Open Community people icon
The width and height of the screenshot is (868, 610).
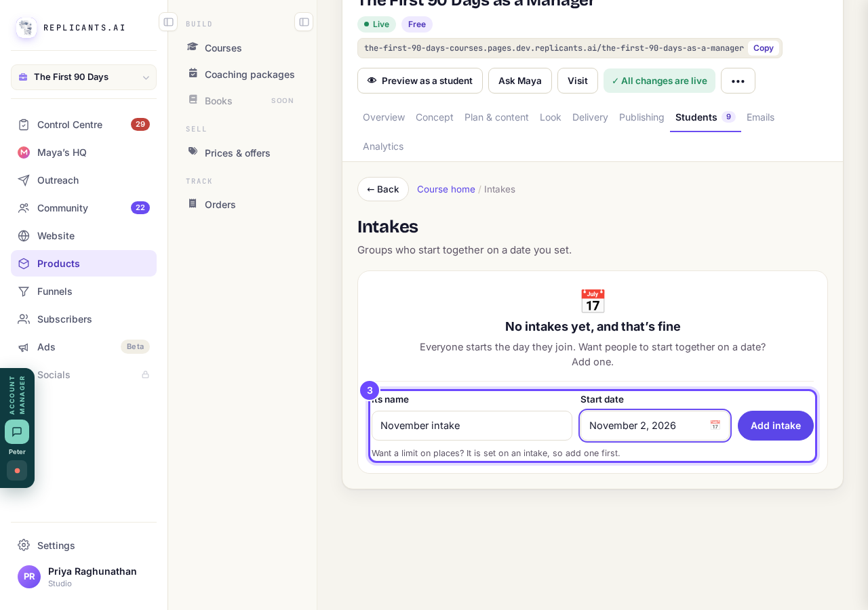tap(24, 208)
